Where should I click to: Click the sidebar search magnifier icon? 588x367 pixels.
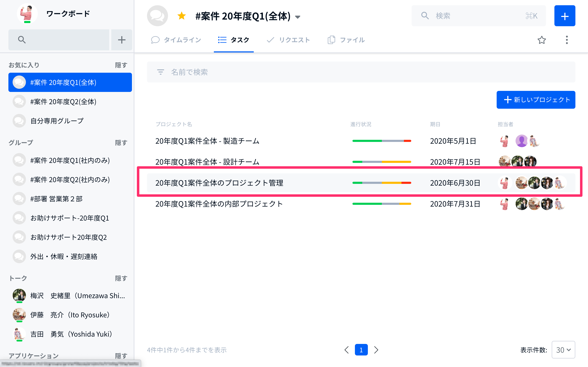[22, 40]
